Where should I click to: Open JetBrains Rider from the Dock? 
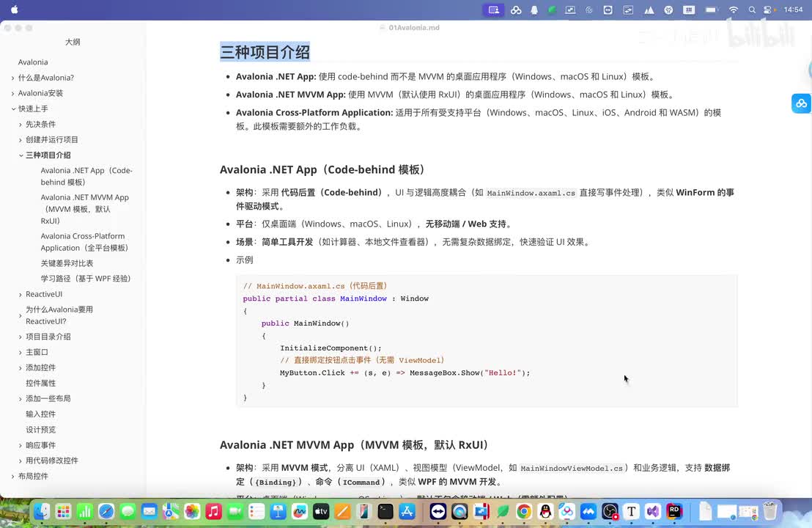tap(674, 512)
